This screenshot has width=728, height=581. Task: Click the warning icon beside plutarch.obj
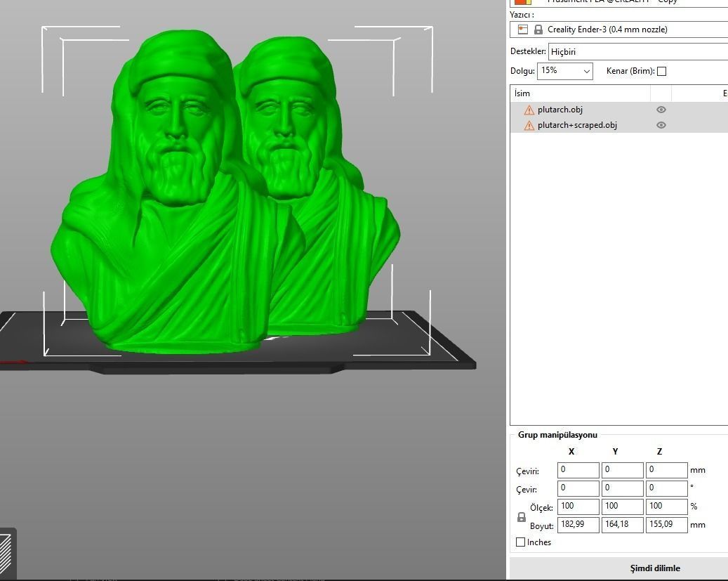(529, 110)
